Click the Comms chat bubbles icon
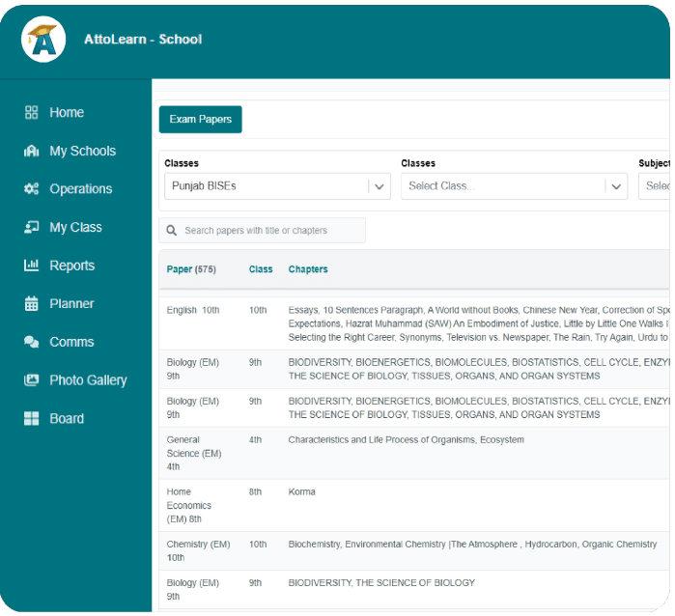The height and width of the screenshot is (616, 675). (31, 342)
